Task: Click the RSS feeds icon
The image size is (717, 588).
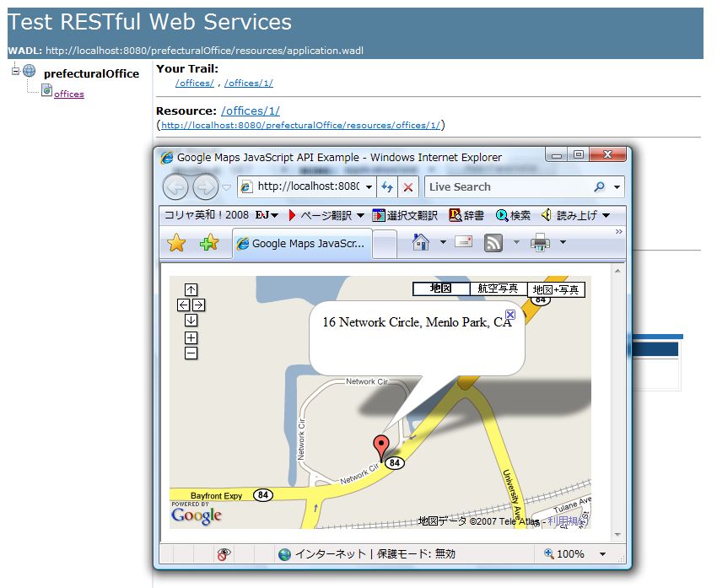Action: [x=493, y=243]
